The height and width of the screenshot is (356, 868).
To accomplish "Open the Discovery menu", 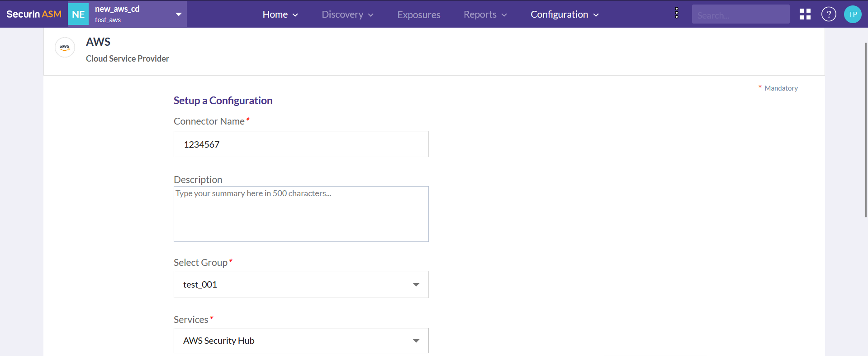I will pyautogui.click(x=347, y=14).
